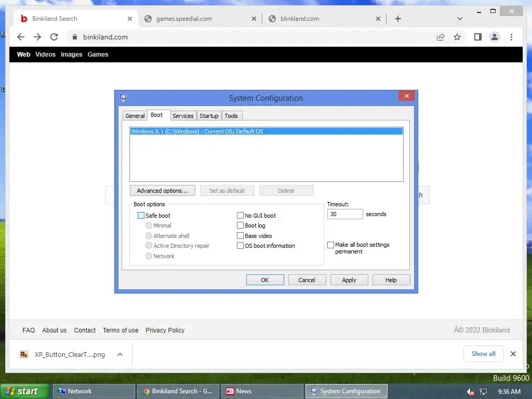532x399 pixels.
Task: Switch to News taskbar item
Action: click(x=262, y=391)
